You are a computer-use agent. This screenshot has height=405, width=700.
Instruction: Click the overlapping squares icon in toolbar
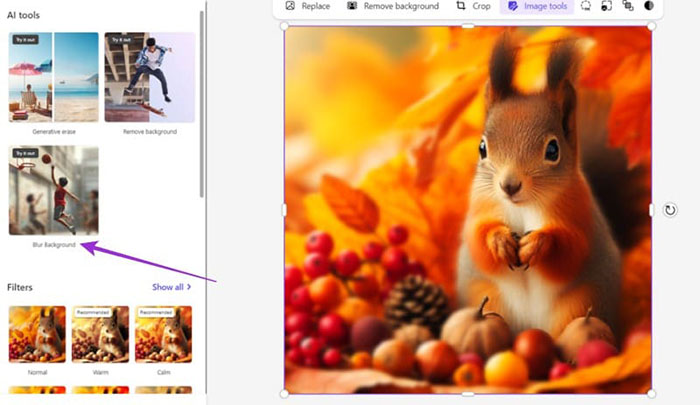[628, 6]
